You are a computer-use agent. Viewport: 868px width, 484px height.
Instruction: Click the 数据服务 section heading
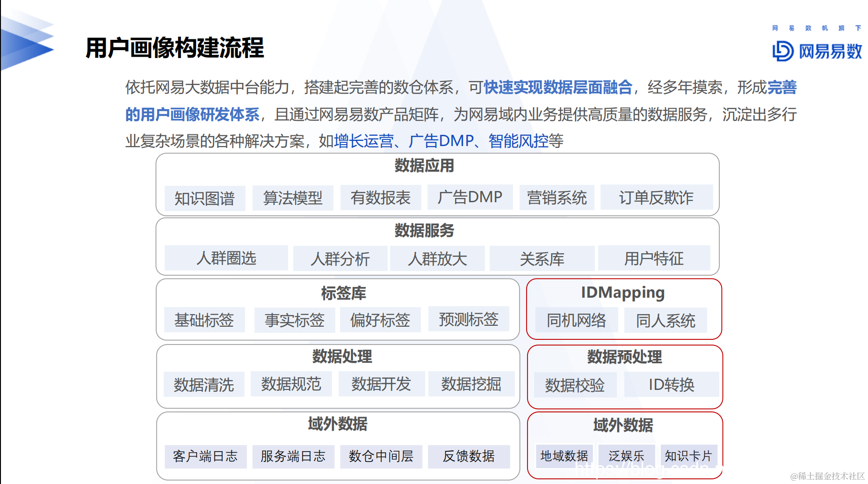tap(424, 230)
